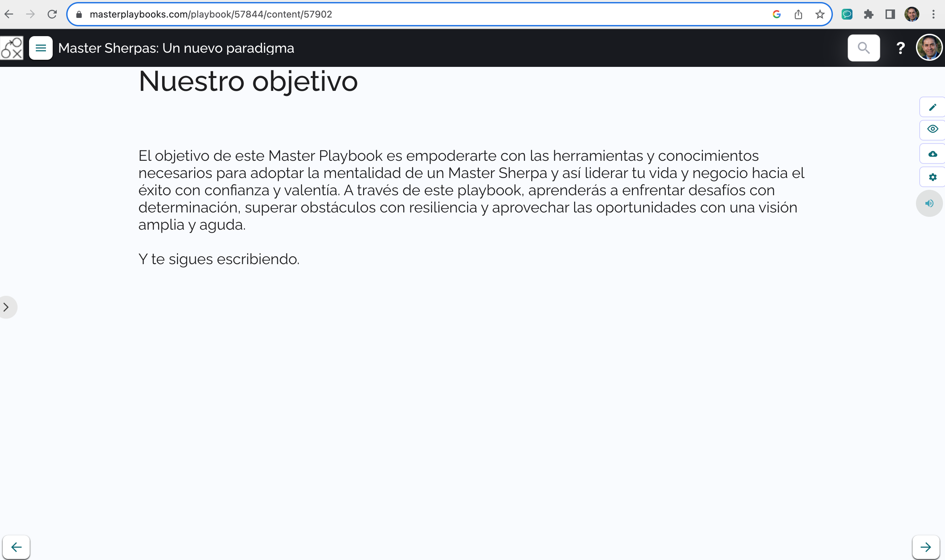
Task: Toggle preview with the eye icon
Action: 932,129
